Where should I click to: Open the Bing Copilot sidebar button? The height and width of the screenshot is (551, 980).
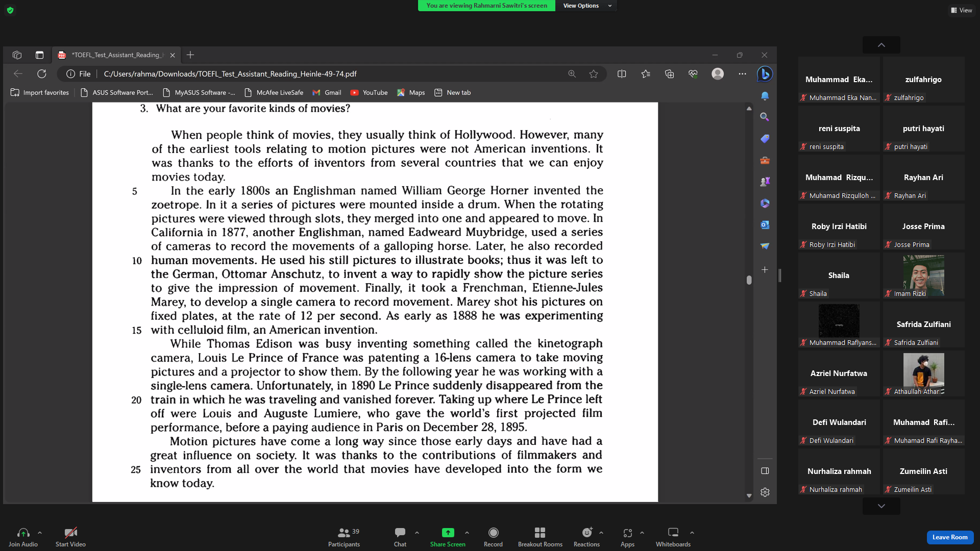(x=765, y=74)
